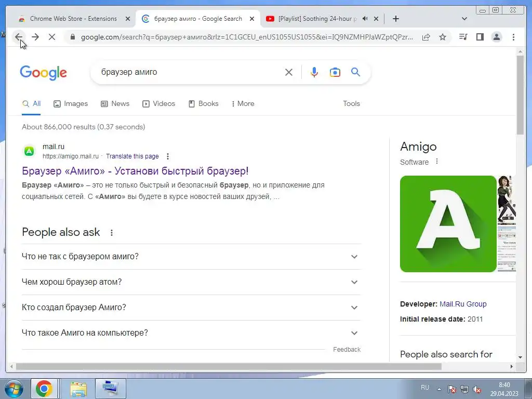Screen dimensions: 532x399
Task: Submit search with the magnifier icon
Action: [355, 72]
